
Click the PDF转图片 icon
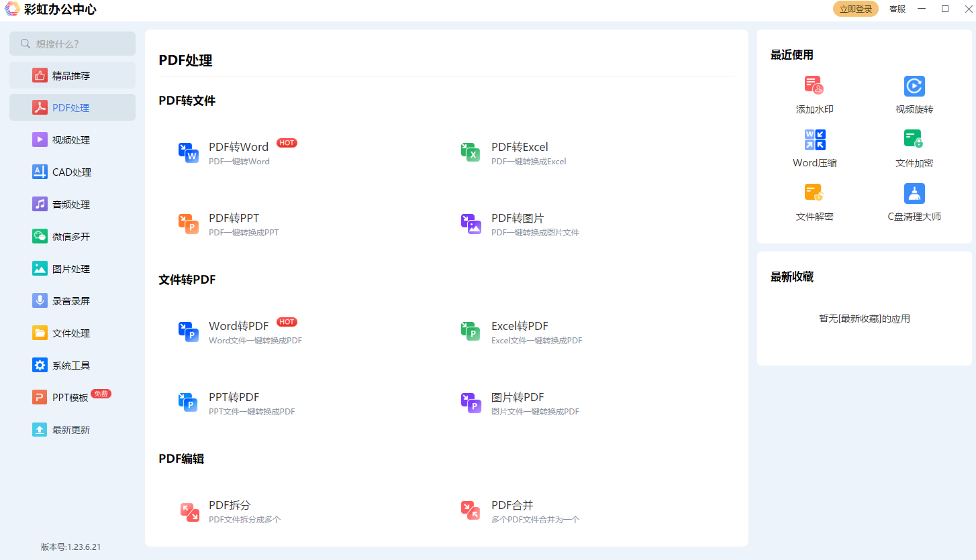pos(471,224)
